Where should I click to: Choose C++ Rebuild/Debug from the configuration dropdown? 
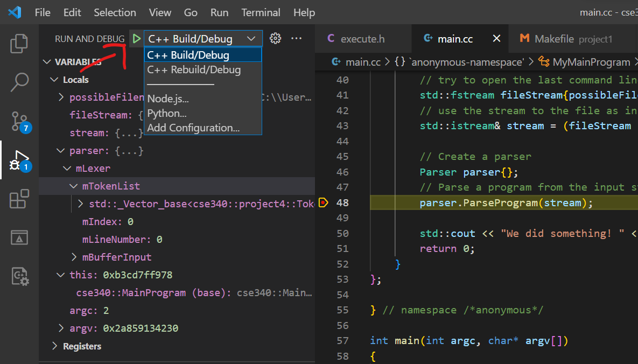tap(193, 69)
